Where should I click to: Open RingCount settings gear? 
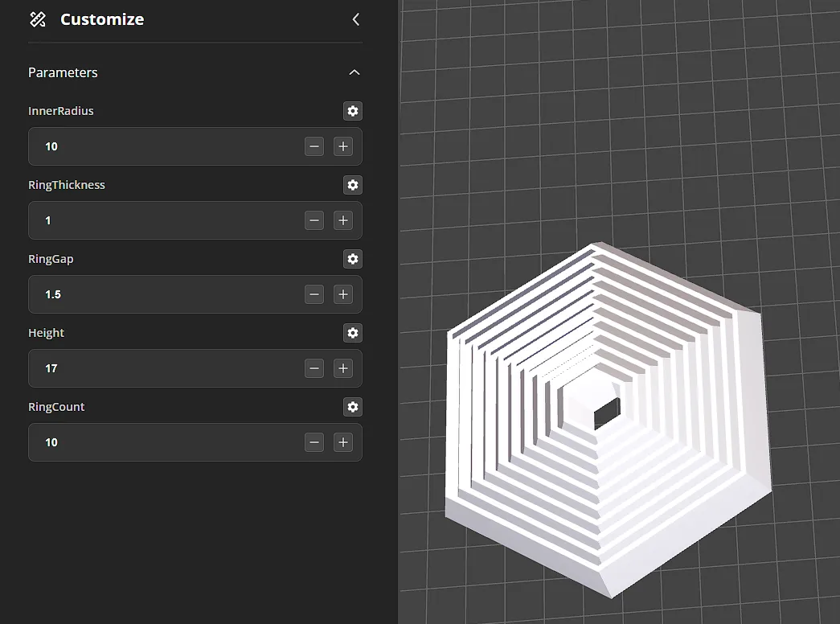coord(353,407)
